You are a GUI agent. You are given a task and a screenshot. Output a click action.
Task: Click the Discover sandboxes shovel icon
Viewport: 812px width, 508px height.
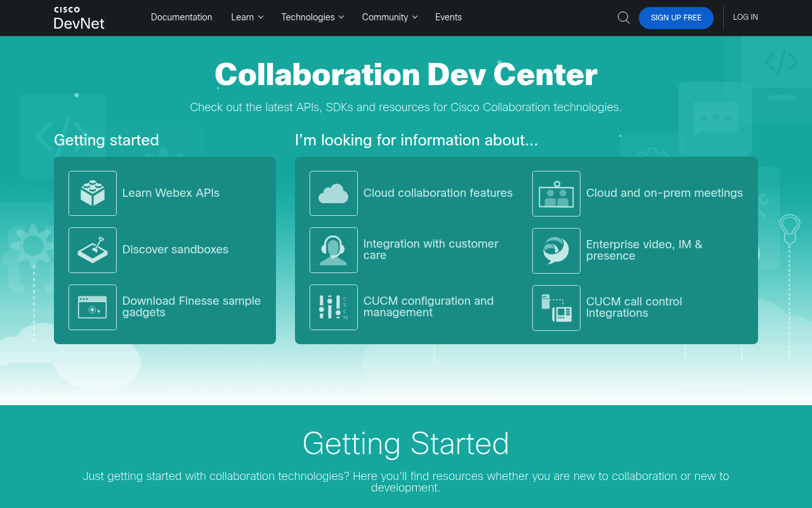93,250
